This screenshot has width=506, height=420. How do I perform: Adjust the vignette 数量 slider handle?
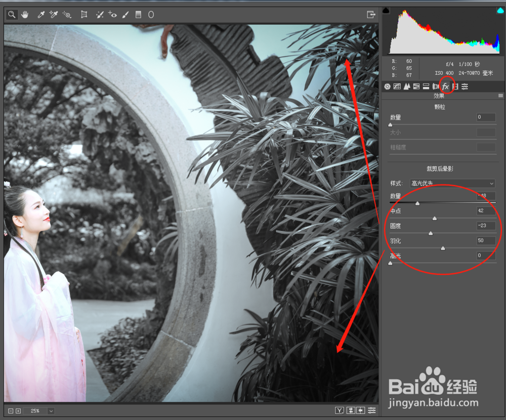coord(417,203)
